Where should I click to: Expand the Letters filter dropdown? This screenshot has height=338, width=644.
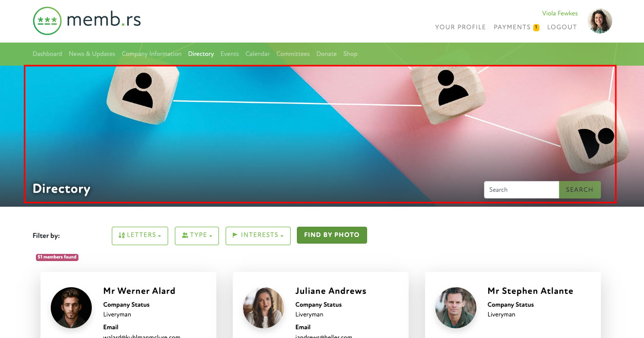tap(140, 235)
